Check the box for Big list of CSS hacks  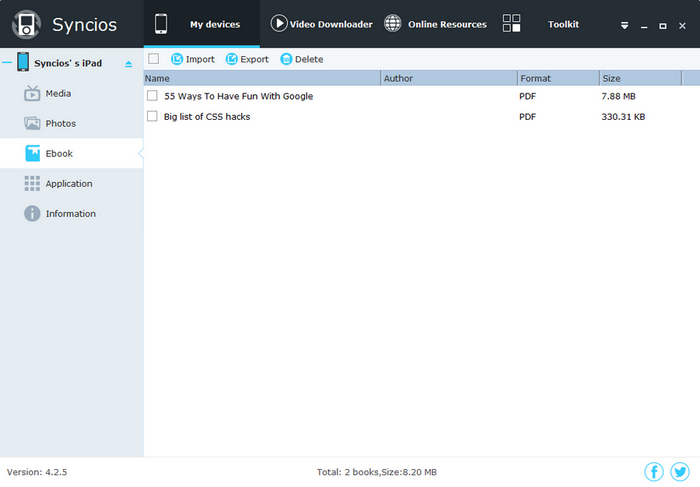(152, 116)
